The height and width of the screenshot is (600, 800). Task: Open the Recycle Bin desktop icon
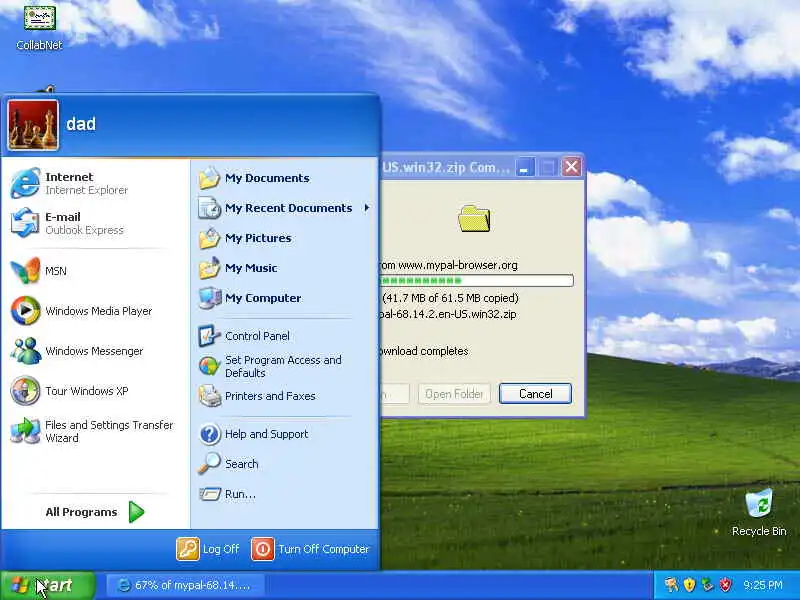pos(759,513)
